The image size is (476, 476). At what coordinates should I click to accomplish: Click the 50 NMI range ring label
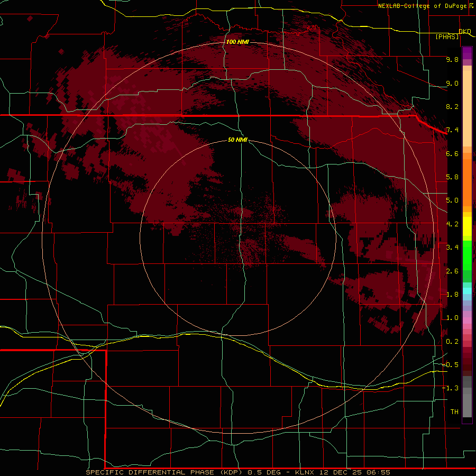(x=237, y=140)
